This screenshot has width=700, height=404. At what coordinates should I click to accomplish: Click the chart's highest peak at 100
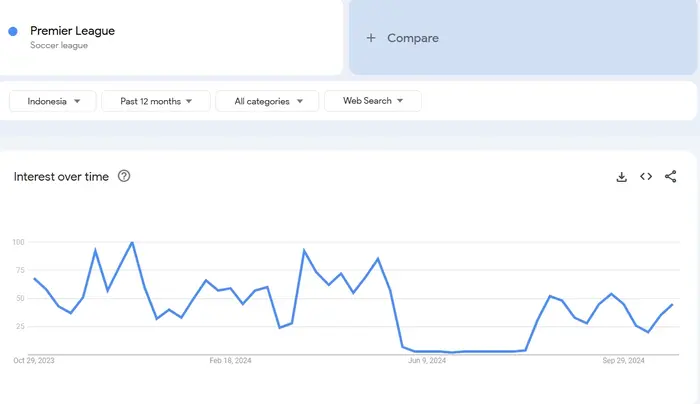pos(132,242)
